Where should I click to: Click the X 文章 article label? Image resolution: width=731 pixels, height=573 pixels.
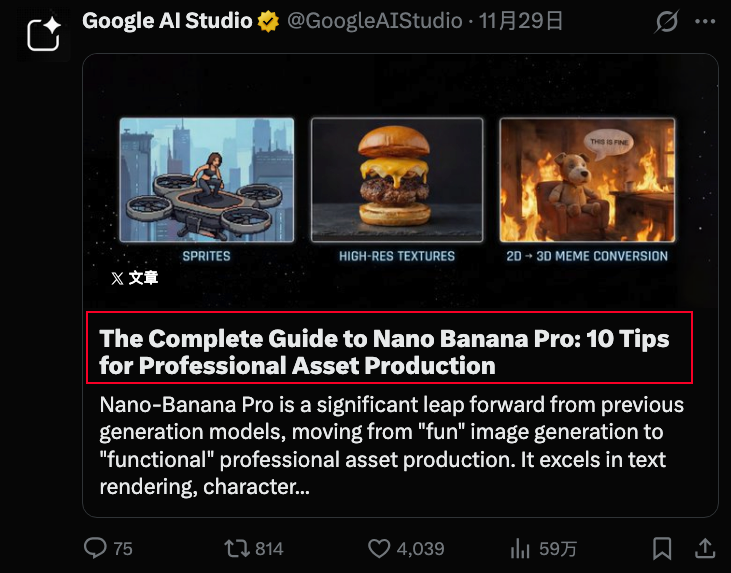(x=134, y=278)
